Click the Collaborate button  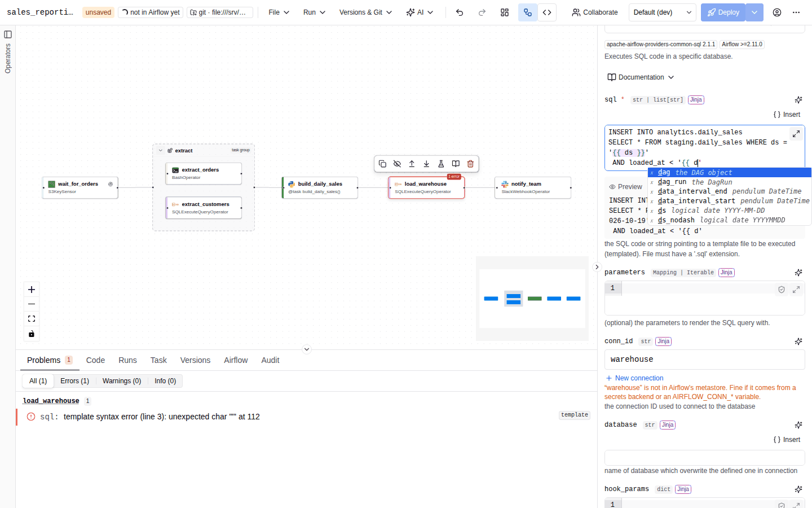(x=594, y=12)
